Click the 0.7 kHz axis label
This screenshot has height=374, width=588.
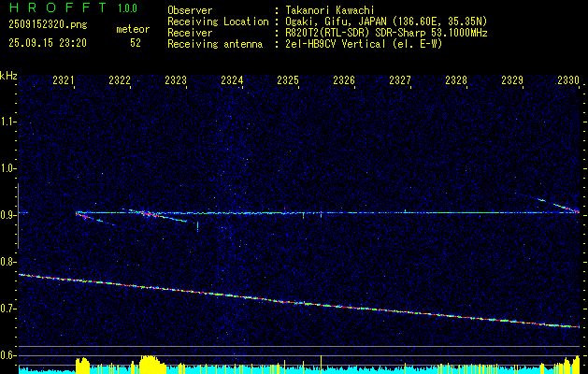click(x=8, y=309)
